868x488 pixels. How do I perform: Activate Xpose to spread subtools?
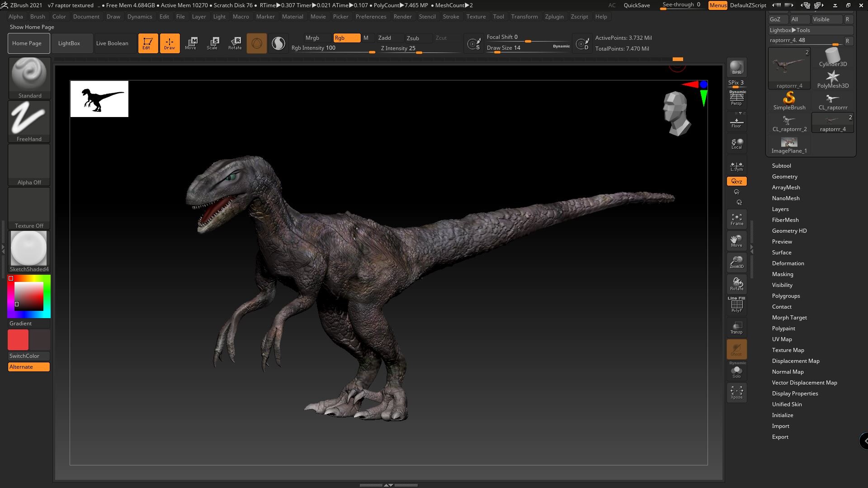[x=736, y=392]
